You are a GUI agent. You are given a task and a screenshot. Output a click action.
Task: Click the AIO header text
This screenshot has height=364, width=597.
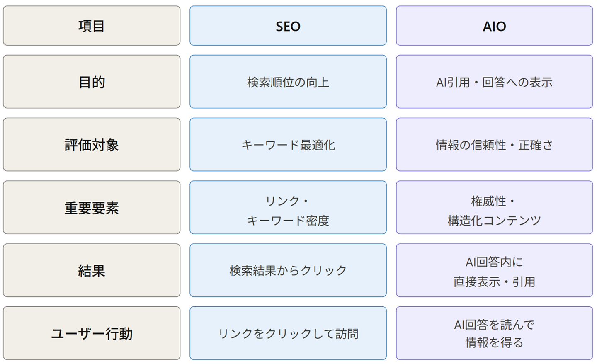(x=494, y=26)
